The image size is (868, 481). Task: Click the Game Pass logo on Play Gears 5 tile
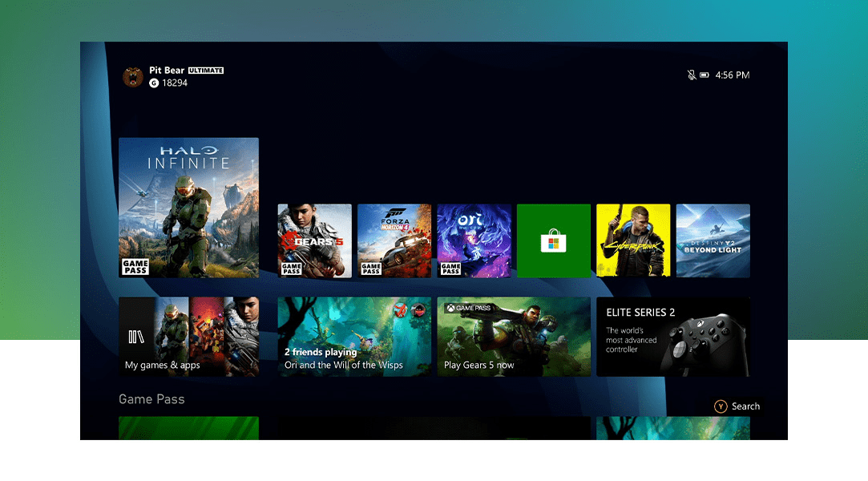click(468, 306)
